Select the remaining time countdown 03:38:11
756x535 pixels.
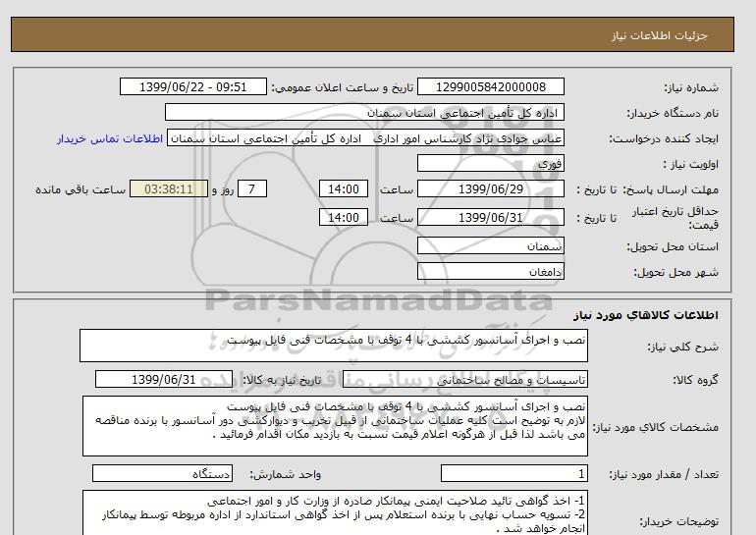[x=169, y=188]
